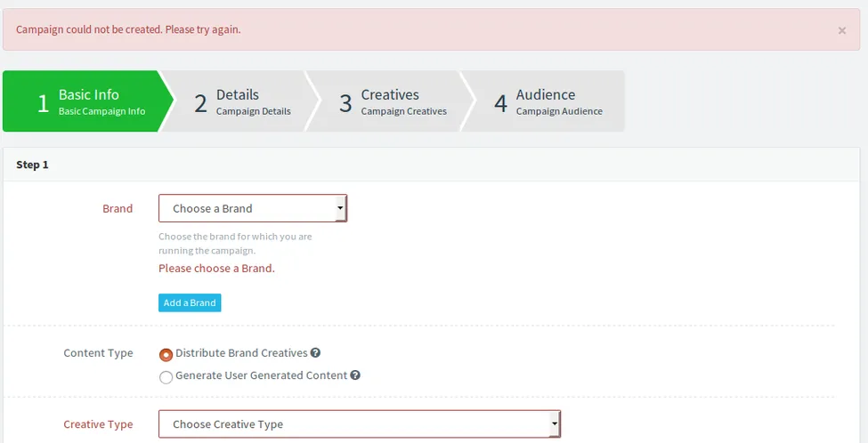Viewport: 868px width, 443px height.
Task: Dismiss the campaign error alert with the X
Action: pos(841,30)
